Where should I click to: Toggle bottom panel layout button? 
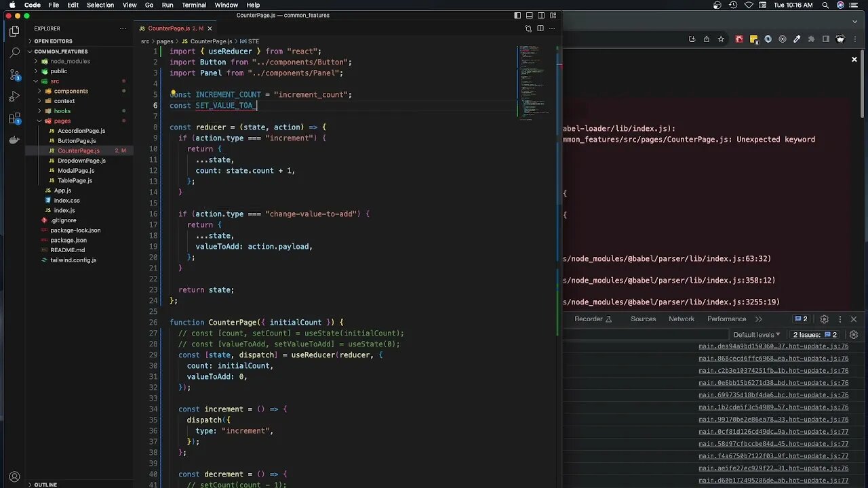pos(530,15)
